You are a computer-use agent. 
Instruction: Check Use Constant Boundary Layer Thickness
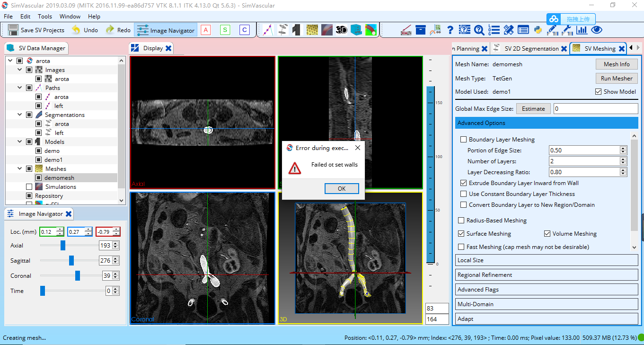click(463, 194)
